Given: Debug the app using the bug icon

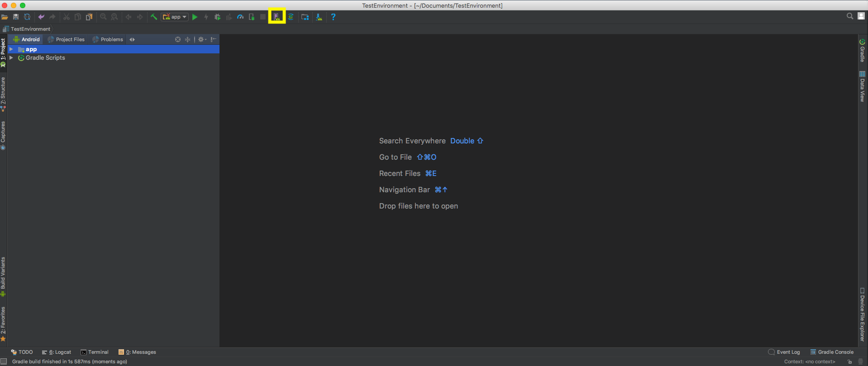Looking at the screenshot, I should pos(217,17).
